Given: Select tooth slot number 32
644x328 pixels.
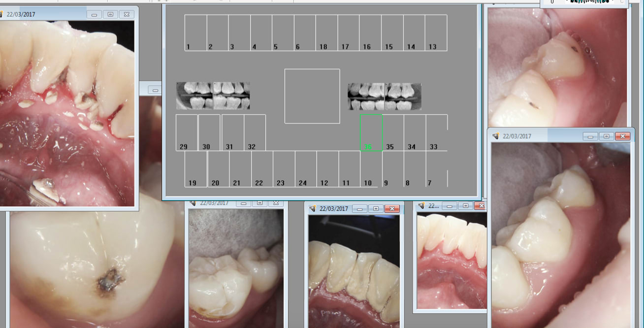Looking at the screenshot, I should (x=255, y=132).
